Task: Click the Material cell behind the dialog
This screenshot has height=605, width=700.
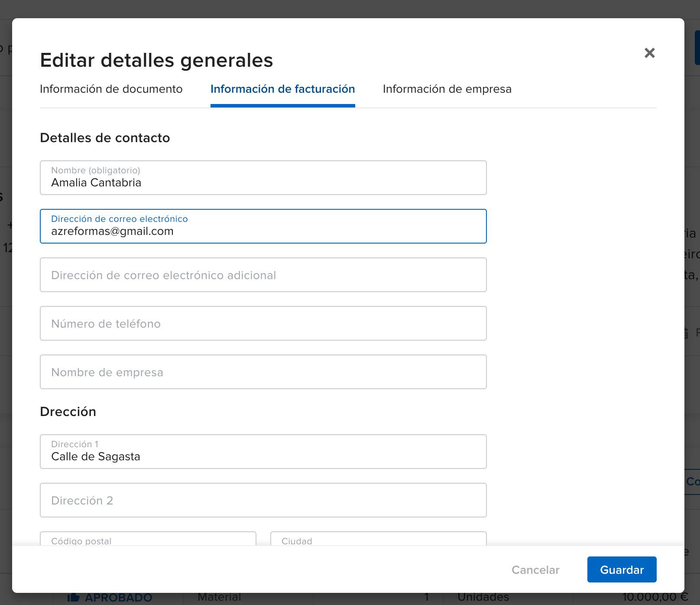Action: click(x=219, y=598)
